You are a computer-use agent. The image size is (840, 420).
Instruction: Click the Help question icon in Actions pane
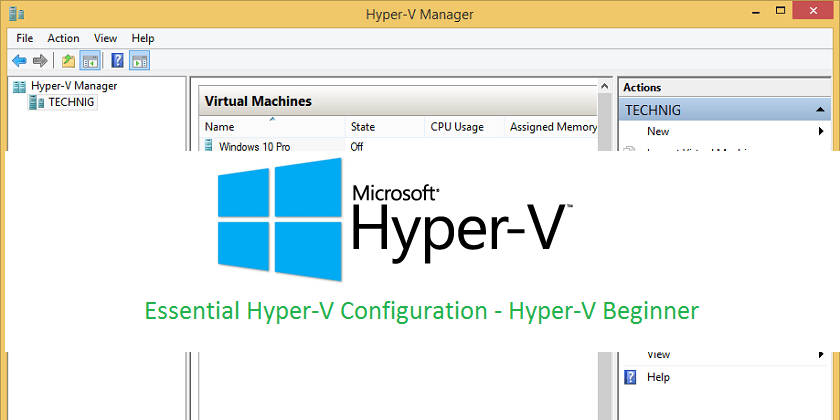point(631,377)
